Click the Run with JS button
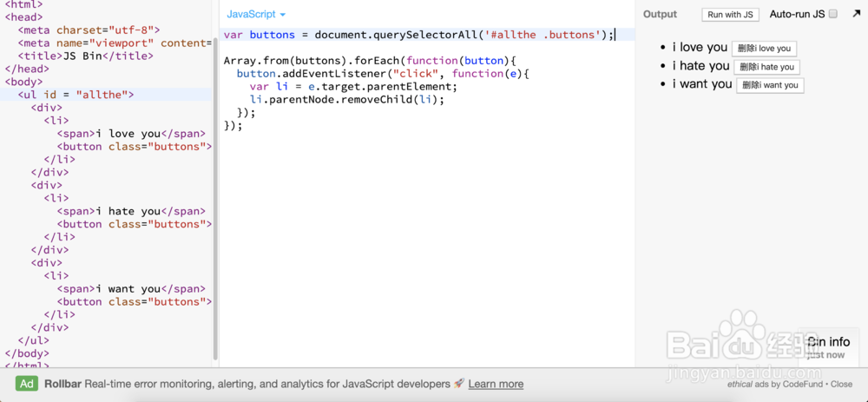This screenshot has width=868, height=402. (730, 15)
